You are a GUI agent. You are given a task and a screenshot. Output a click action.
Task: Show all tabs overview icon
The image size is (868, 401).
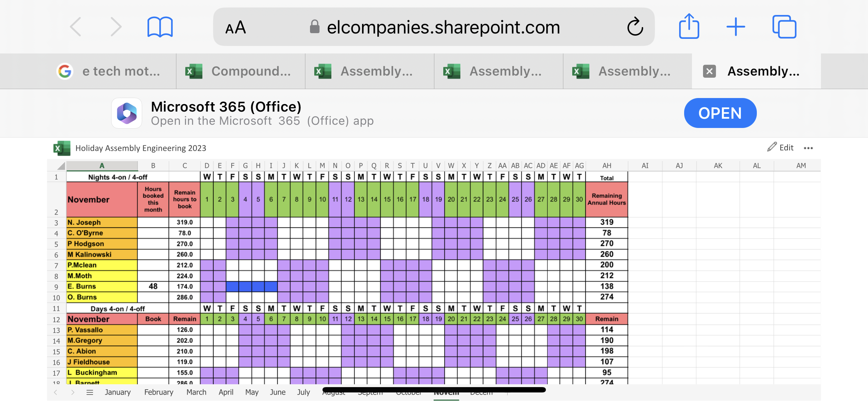(x=784, y=27)
